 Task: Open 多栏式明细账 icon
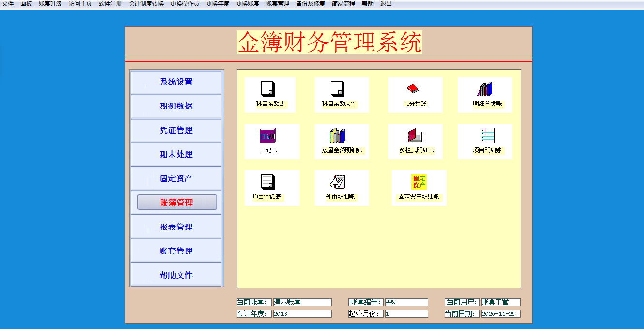tap(415, 135)
